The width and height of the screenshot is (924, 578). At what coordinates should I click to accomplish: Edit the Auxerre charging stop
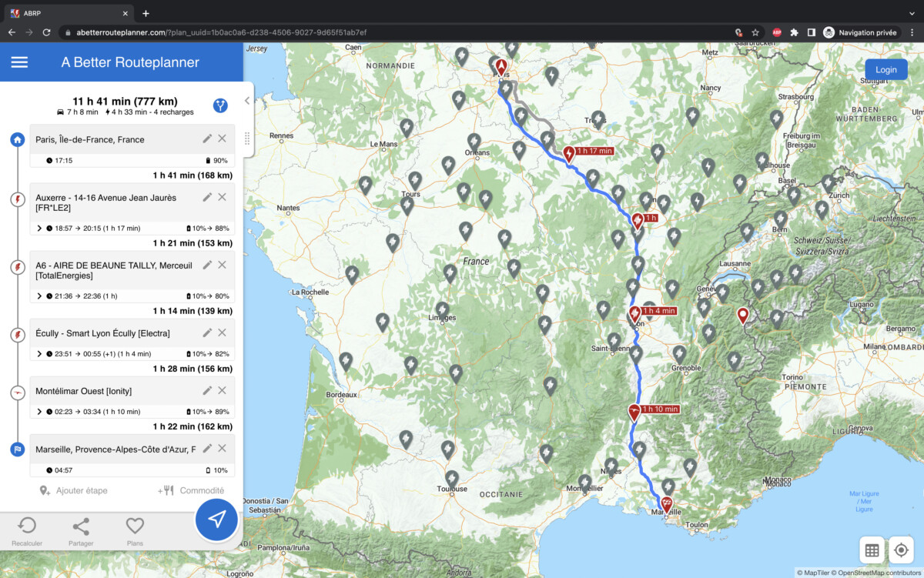click(x=207, y=197)
